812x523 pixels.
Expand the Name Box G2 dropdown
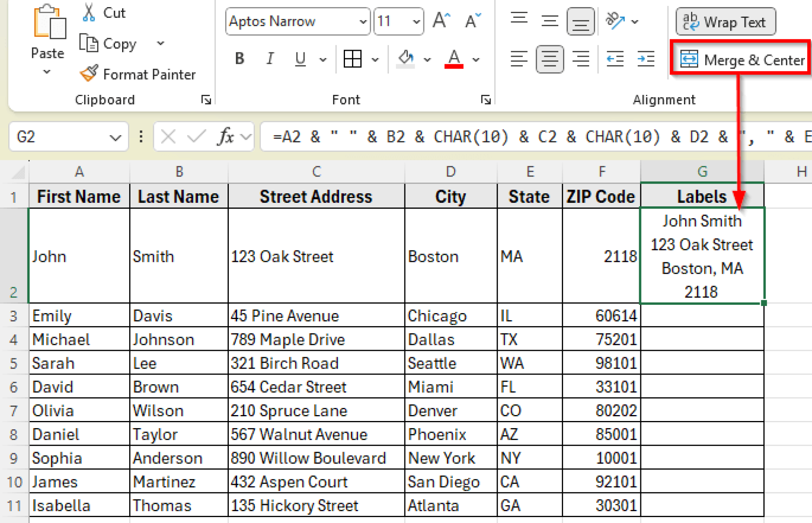(x=115, y=138)
